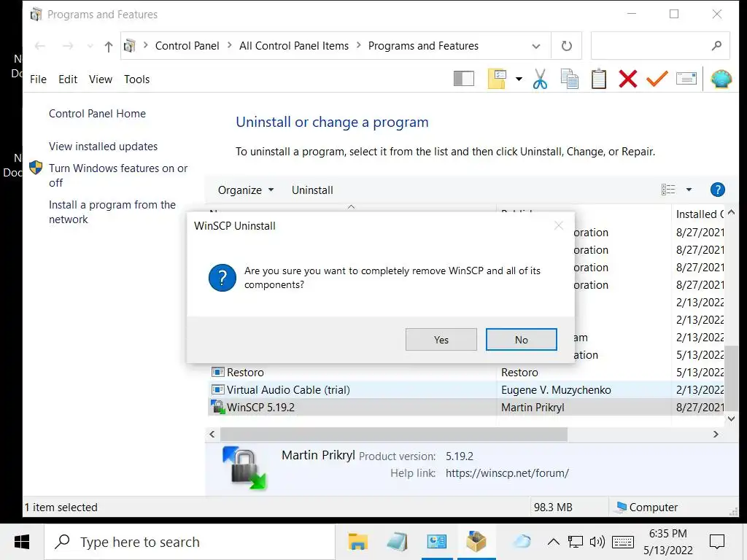Click the taskbar search box

(190, 542)
